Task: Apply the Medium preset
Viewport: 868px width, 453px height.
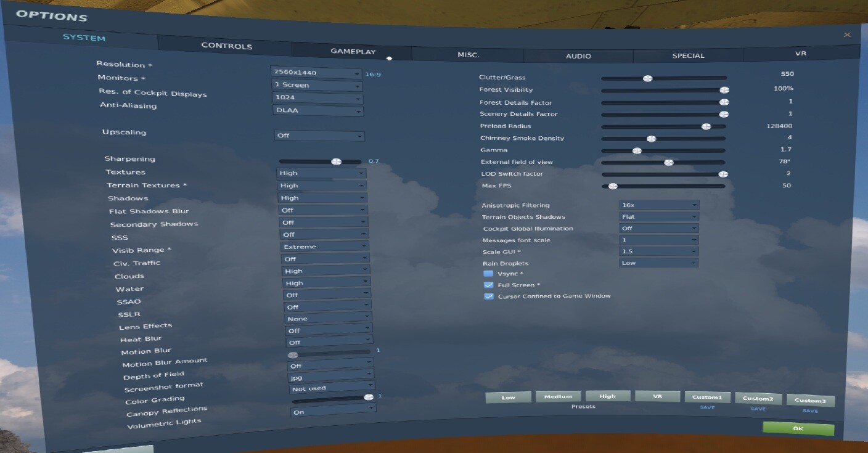Action: pyautogui.click(x=558, y=396)
